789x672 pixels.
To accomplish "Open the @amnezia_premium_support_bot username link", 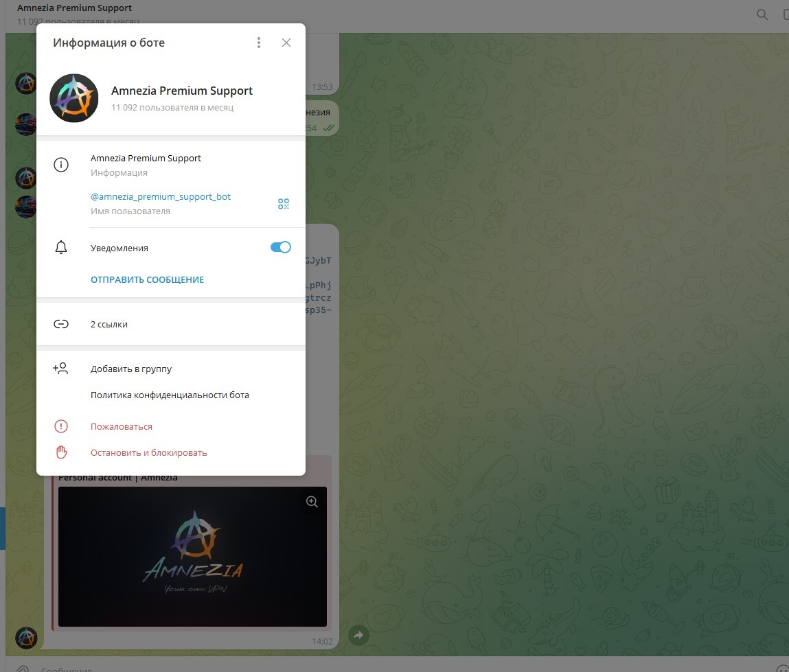I will click(x=161, y=197).
